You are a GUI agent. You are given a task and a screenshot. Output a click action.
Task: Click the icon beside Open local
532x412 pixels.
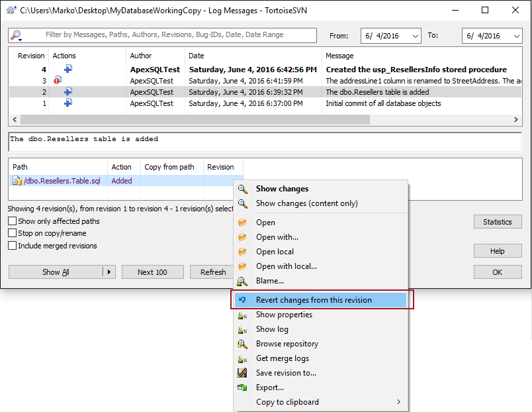[242, 252]
